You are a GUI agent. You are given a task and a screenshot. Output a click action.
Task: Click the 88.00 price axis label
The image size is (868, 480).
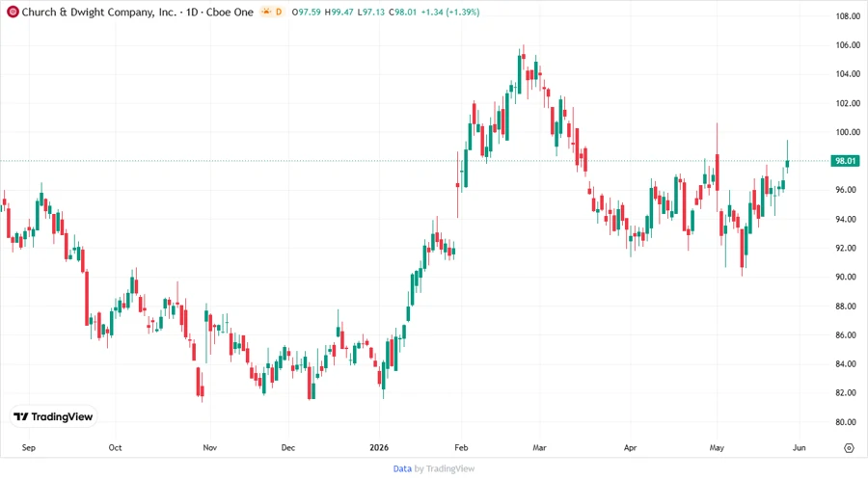(x=848, y=306)
